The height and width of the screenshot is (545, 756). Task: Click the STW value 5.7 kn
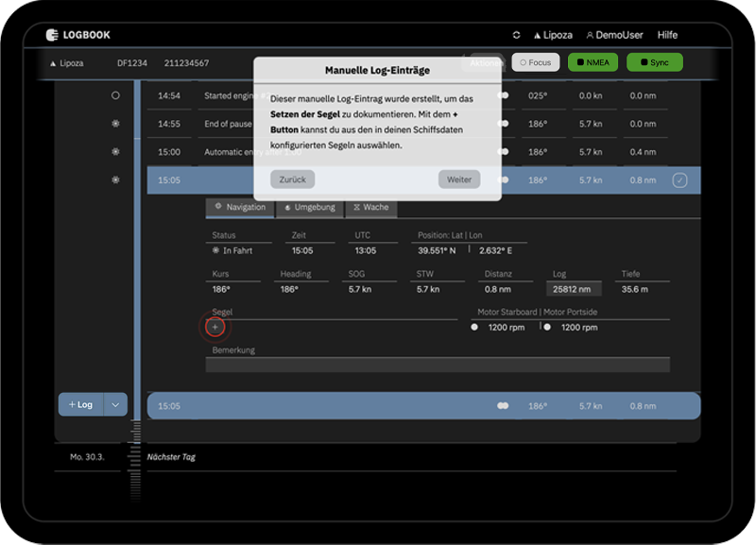click(428, 290)
